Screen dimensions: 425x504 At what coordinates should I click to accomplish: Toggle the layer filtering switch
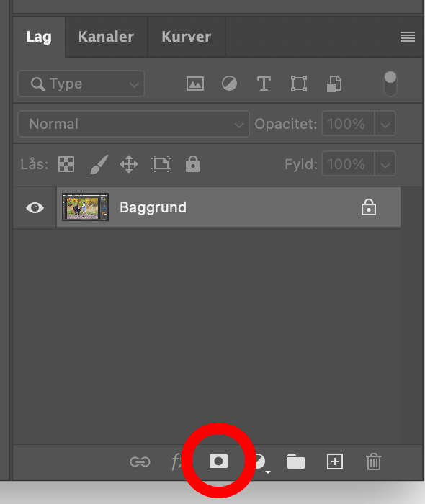390,84
